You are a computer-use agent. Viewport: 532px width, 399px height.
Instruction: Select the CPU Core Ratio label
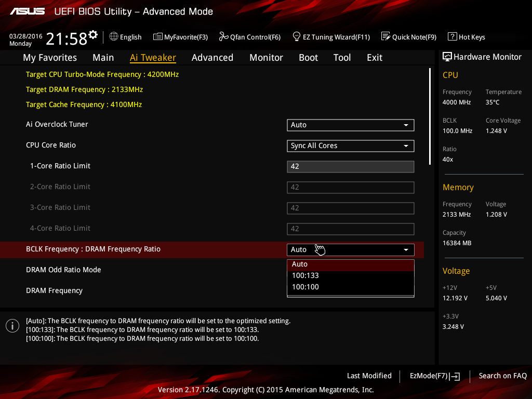click(x=51, y=145)
